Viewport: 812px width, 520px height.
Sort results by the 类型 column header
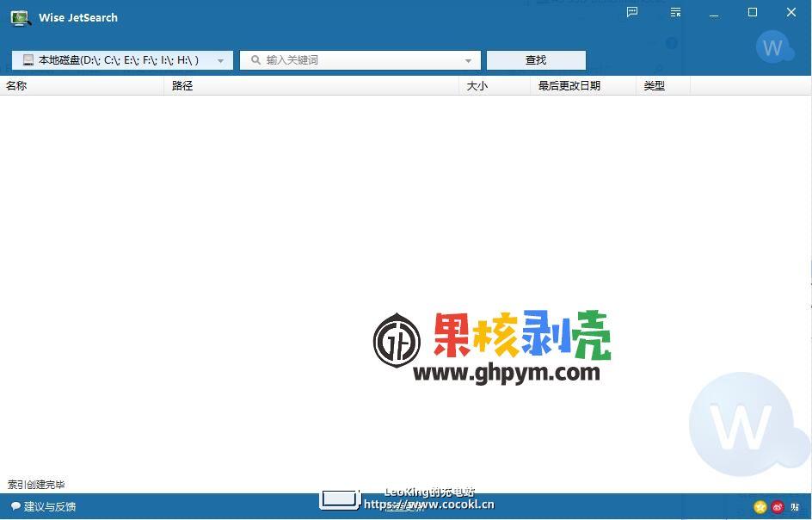tap(663, 85)
